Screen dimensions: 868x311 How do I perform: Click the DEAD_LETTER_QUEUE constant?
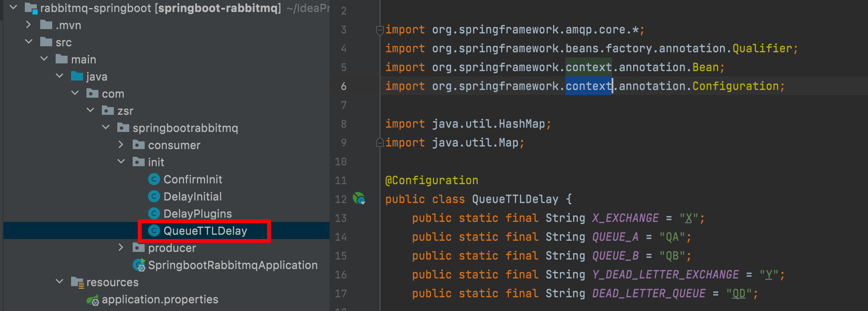coord(649,293)
